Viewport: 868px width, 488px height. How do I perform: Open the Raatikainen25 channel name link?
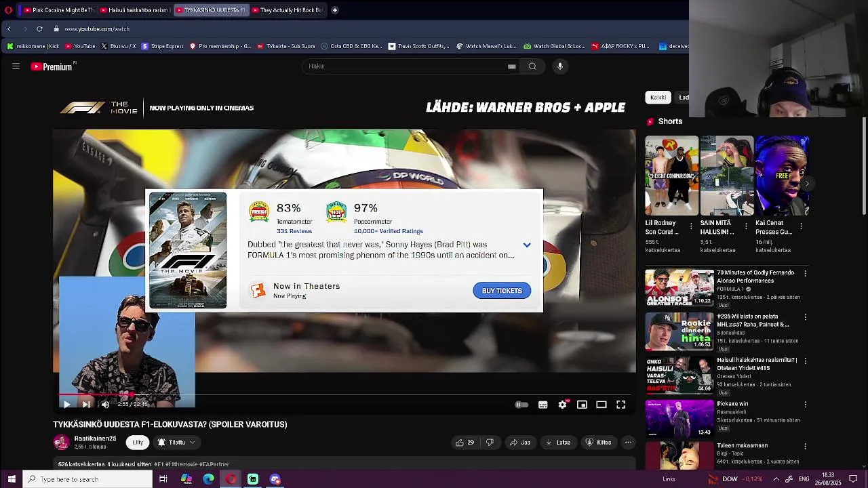click(95, 439)
